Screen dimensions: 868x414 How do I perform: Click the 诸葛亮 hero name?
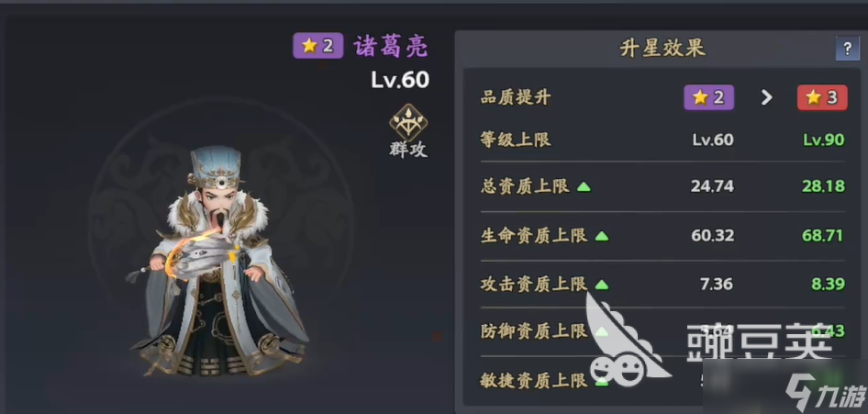point(391,46)
